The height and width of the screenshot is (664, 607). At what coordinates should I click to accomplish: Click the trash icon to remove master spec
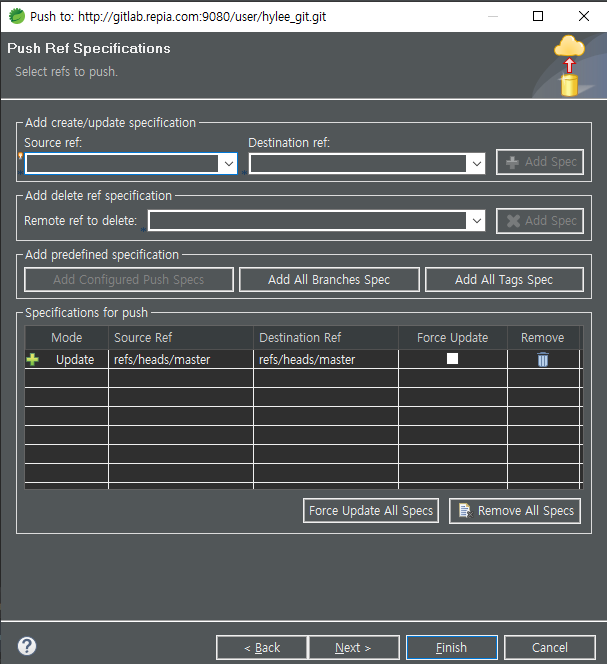(x=543, y=360)
